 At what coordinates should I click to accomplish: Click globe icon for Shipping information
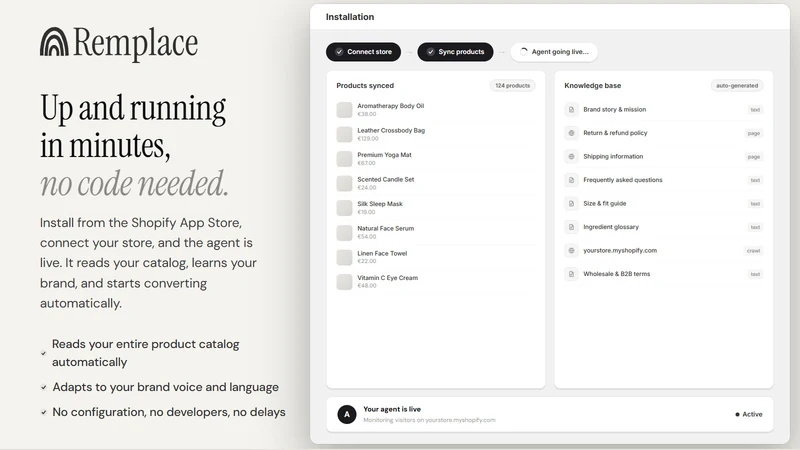[571, 156]
